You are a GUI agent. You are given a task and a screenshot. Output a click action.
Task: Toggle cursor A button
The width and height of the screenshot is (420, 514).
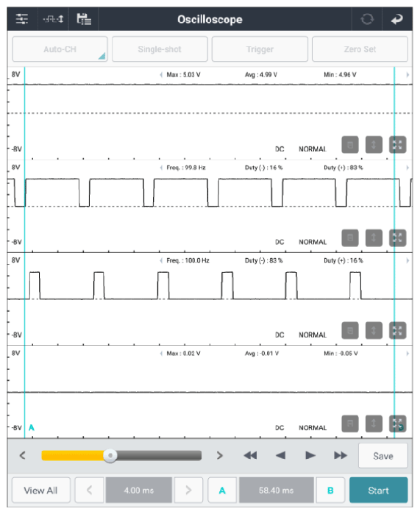coord(222,490)
